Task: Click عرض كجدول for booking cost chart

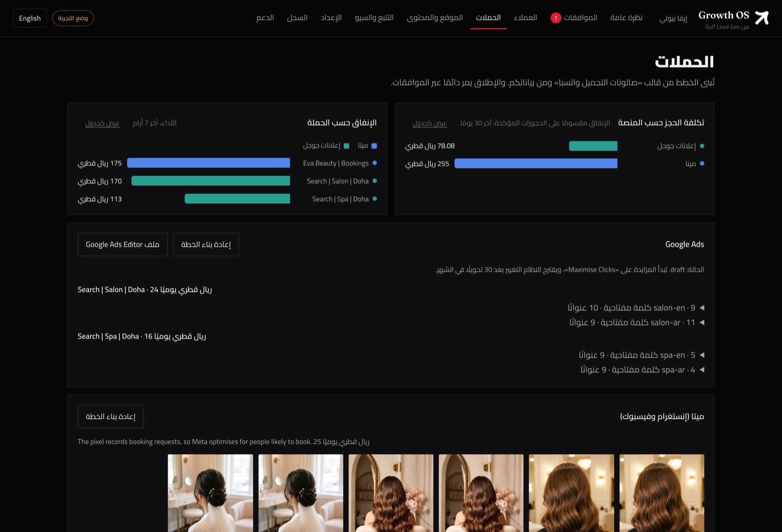Action: pyautogui.click(x=429, y=123)
